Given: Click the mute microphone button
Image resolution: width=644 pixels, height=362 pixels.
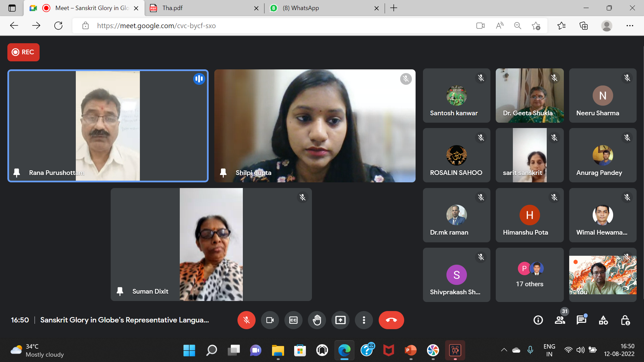Looking at the screenshot, I should click(247, 320).
